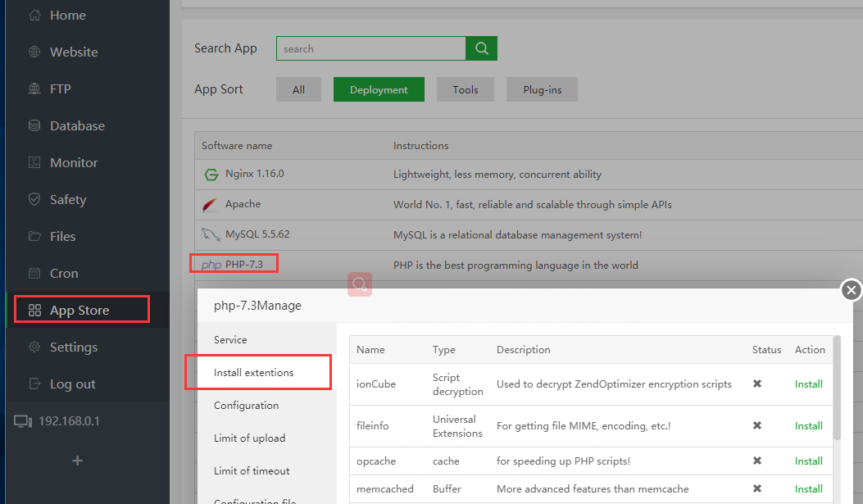Screen dimensions: 863x504
Task: Open Limit of upload settings
Action: 247,438
